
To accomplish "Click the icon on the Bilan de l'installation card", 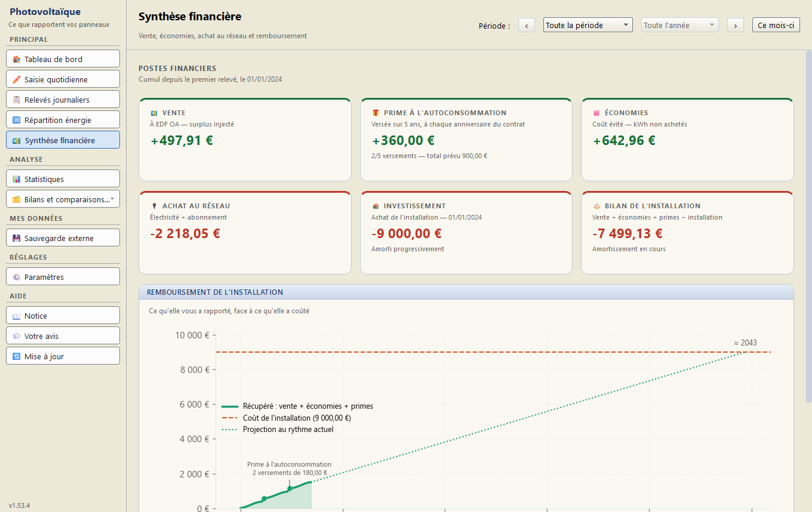I will click(x=596, y=206).
